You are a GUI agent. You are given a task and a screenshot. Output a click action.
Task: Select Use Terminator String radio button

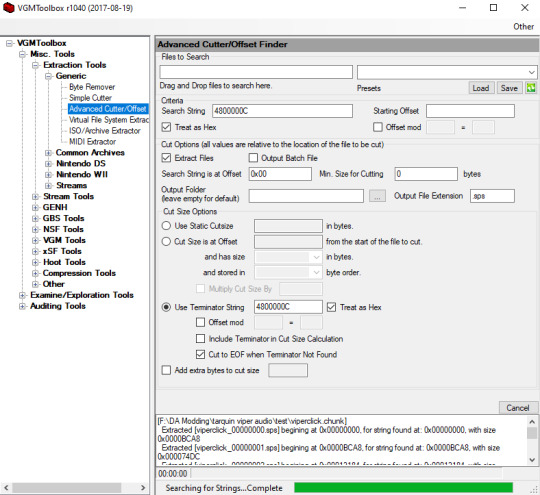(166, 307)
